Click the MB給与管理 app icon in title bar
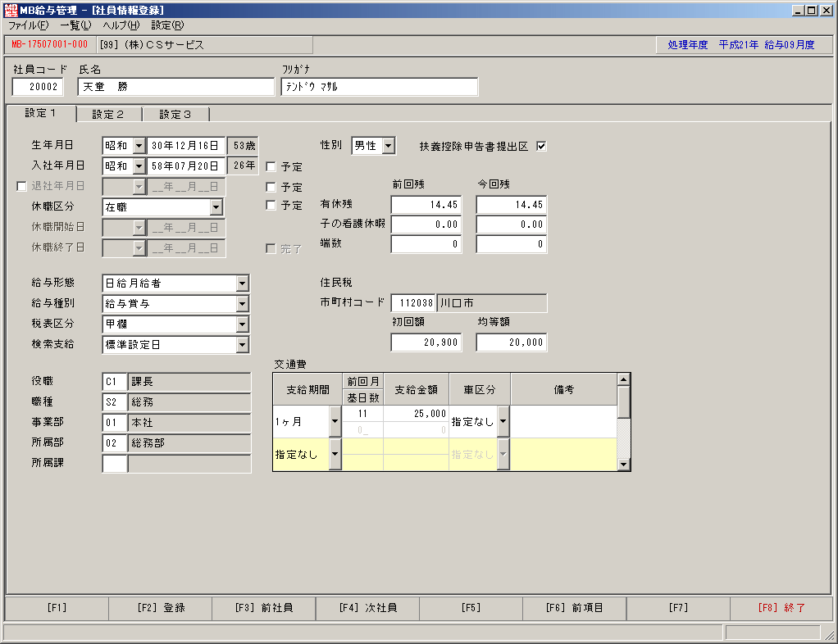 [10, 10]
